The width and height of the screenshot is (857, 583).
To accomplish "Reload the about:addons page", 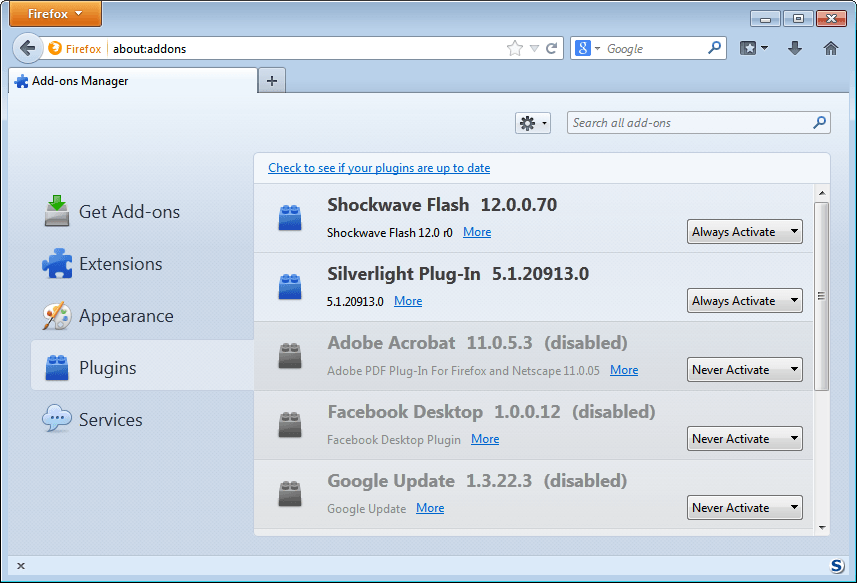I will coord(551,48).
